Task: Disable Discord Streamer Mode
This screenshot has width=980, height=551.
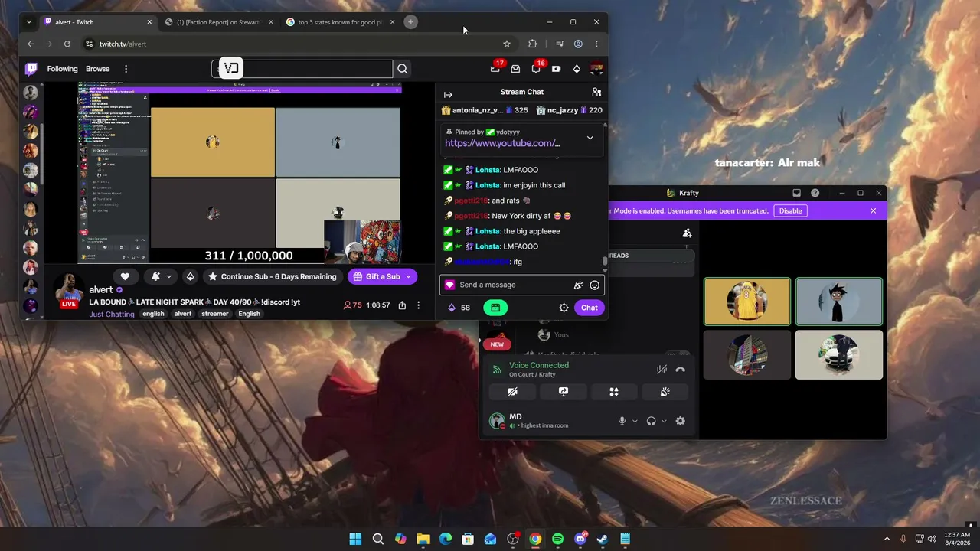Action: click(791, 210)
